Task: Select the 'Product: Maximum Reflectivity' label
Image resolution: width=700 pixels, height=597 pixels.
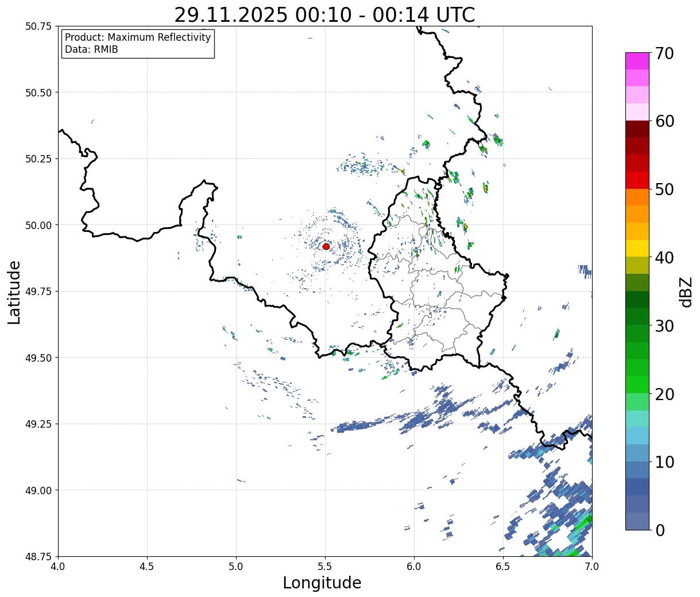Action: [x=138, y=37]
